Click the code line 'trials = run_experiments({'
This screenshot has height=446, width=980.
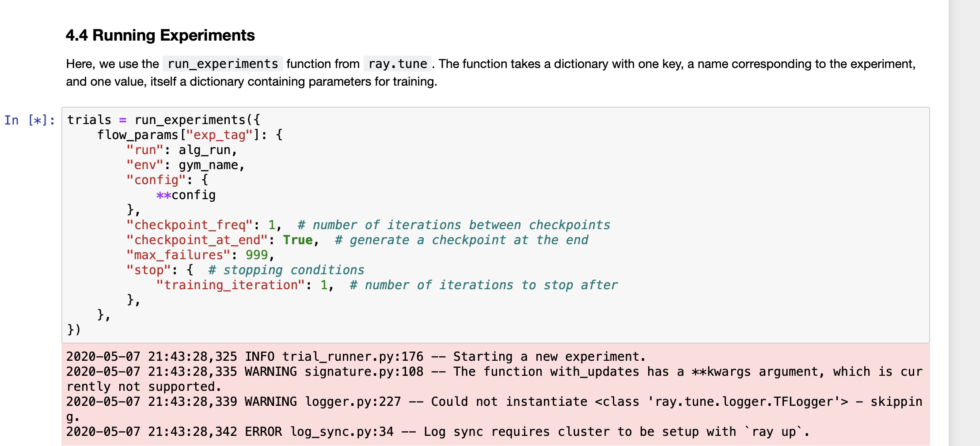163,120
